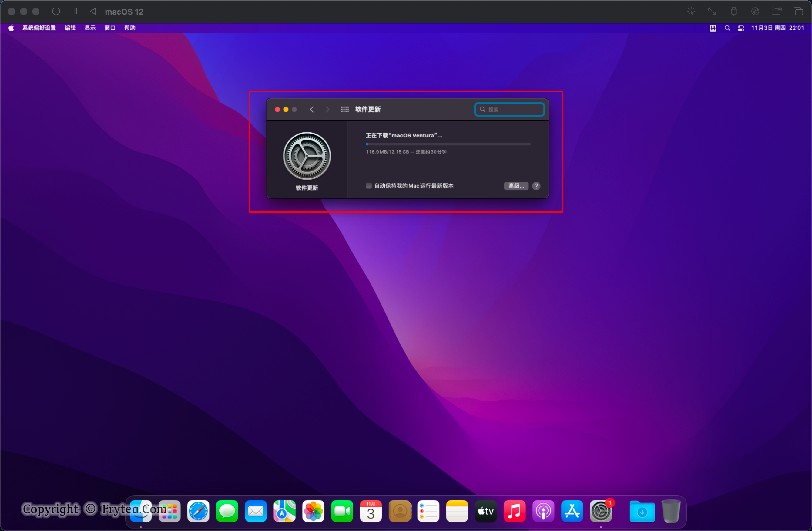Go back using the left chevron

(311, 109)
